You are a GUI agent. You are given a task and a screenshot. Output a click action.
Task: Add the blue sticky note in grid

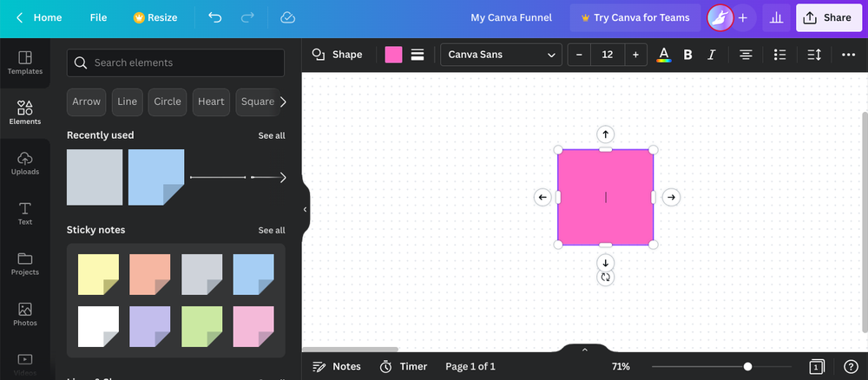(253, 274)
